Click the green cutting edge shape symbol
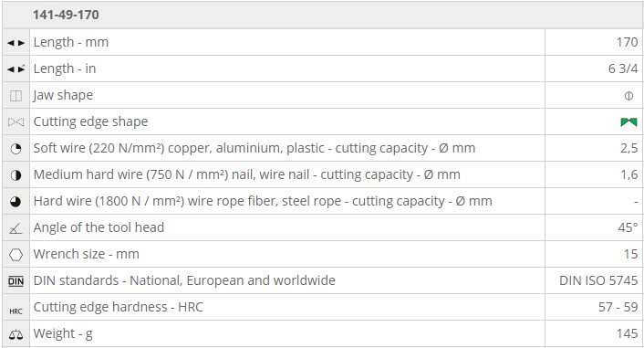 (x=628, y=121)
